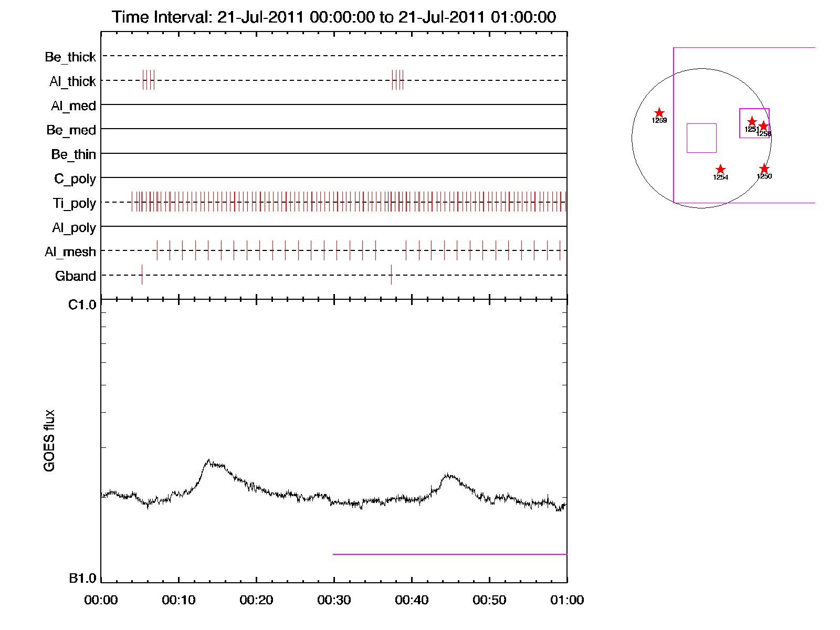Click the C_poly filter label
The image size is (840, 630).
point(75,179)
